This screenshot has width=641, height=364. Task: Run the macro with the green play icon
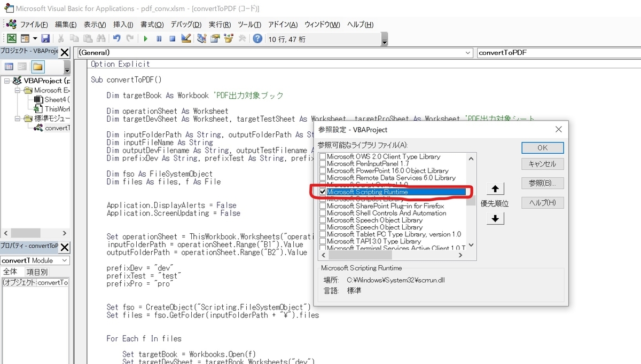coord(145,38)
